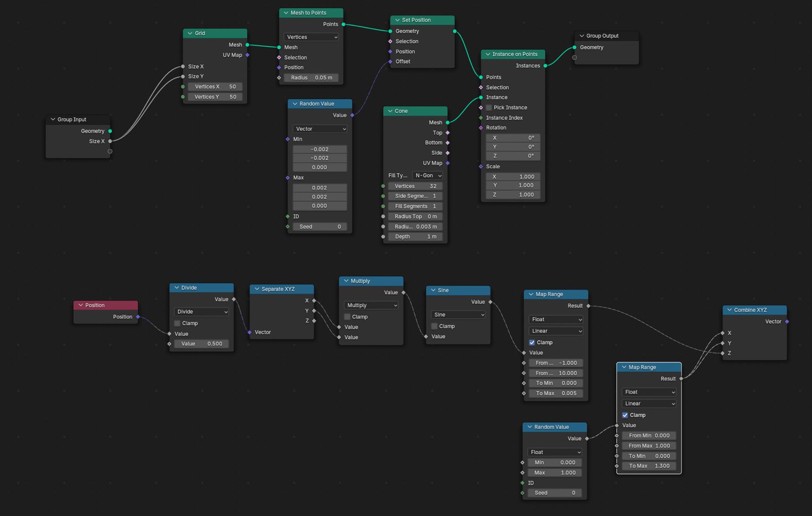Image resolution: width=812 pixels, height=516 pixels.
Task: Click the Mesh to Points Radius field
Action: click(311, 78)
